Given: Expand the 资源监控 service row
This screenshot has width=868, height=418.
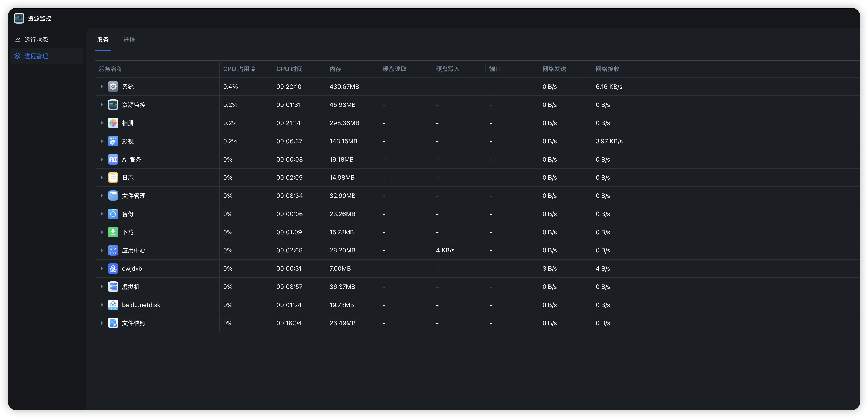Looking at the screenshot, I should tap(101, 105).
